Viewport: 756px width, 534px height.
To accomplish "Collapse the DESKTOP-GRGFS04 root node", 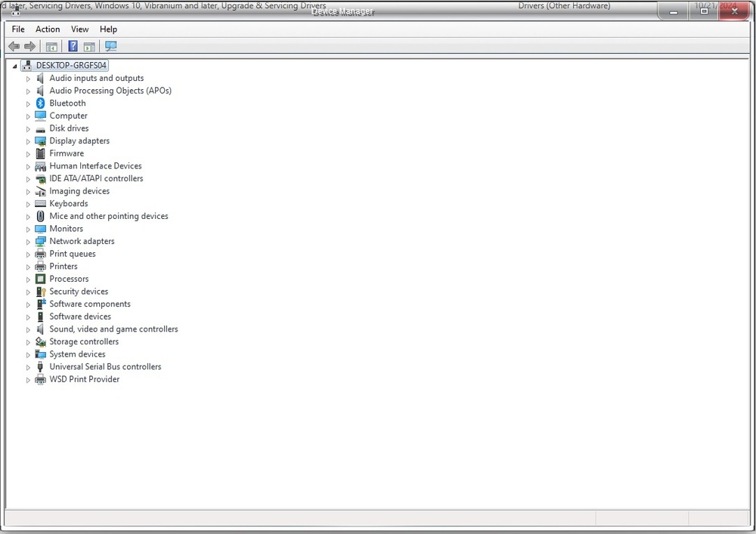I will coord(15,66).
